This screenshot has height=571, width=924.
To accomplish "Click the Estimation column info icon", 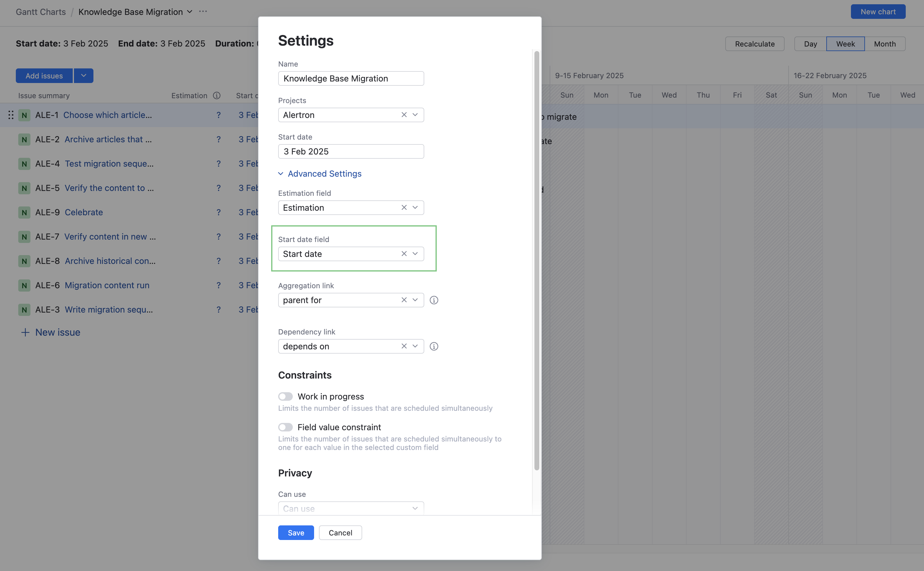I will pos(217,95).
